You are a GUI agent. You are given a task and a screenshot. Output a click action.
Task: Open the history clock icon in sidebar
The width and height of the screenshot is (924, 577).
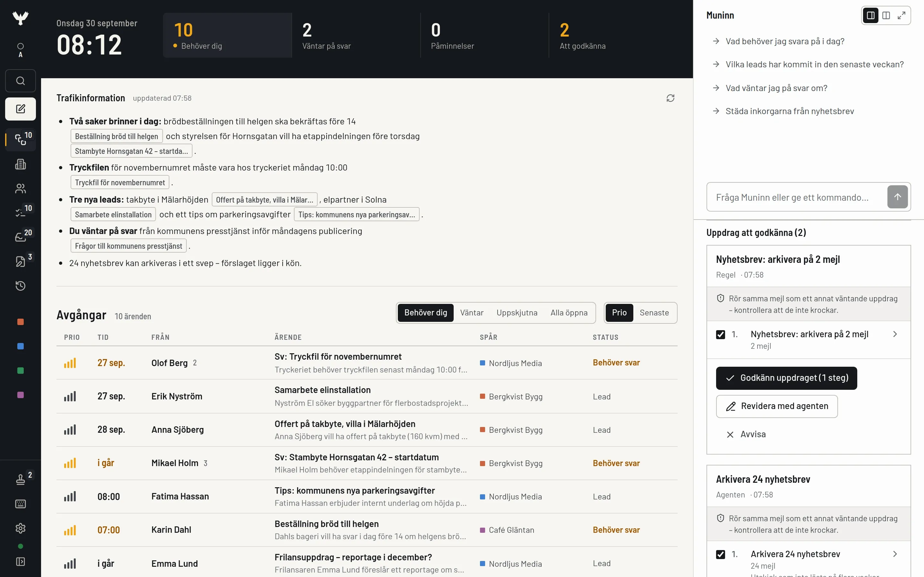(20, 285)
